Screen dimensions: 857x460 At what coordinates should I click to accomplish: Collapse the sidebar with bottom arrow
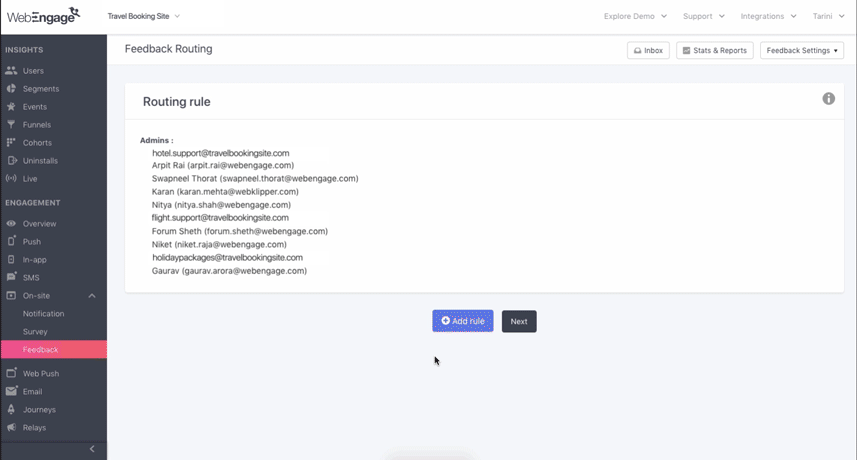click(92, 449)
